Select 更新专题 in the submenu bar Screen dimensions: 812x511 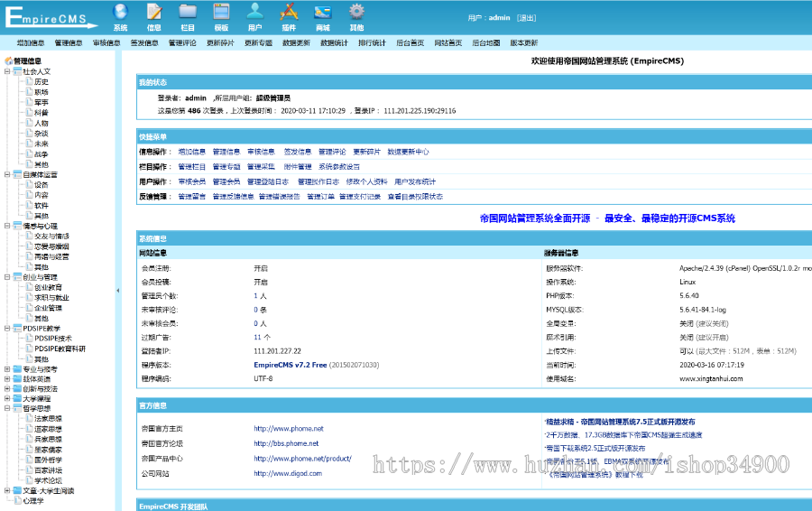point(258,43)
